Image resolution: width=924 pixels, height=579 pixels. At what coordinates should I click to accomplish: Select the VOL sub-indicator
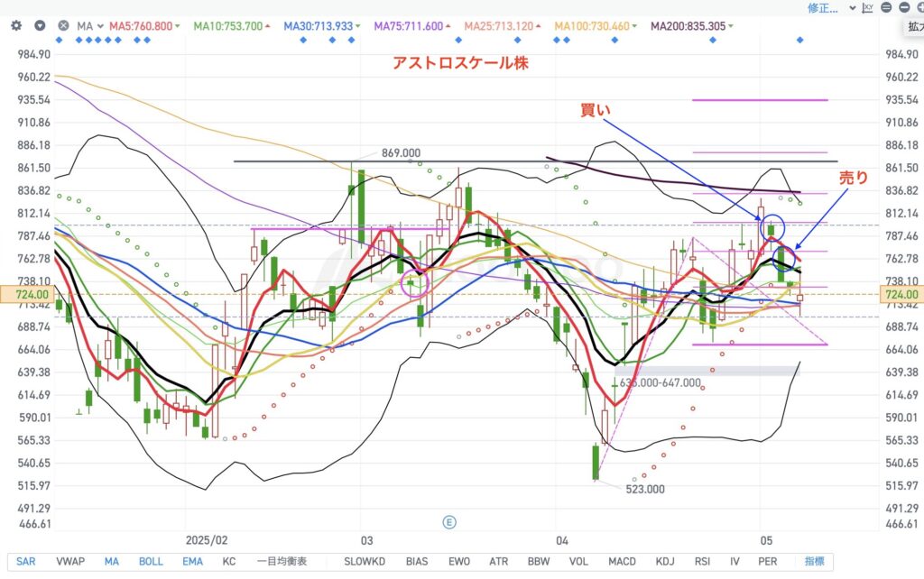point(578,561)
